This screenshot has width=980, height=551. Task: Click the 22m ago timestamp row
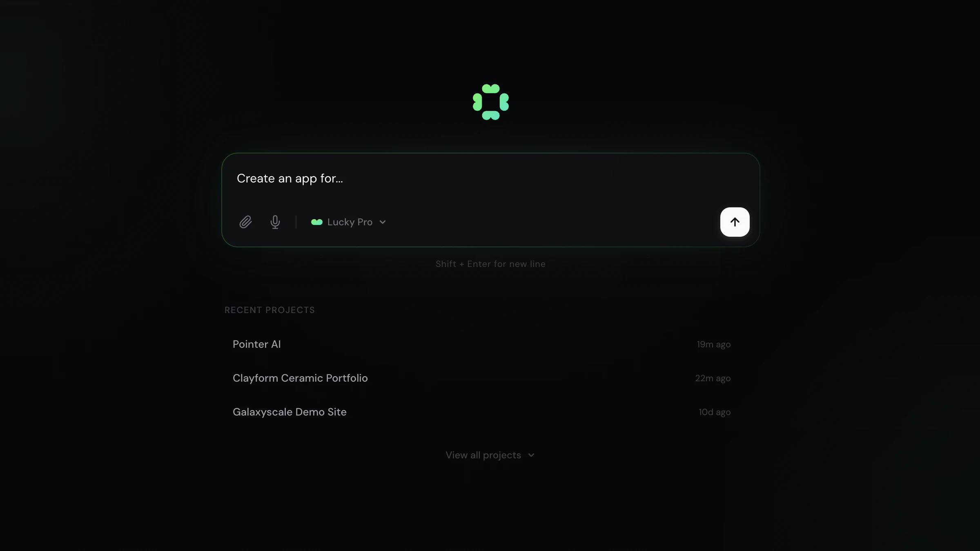click(481, 378)
